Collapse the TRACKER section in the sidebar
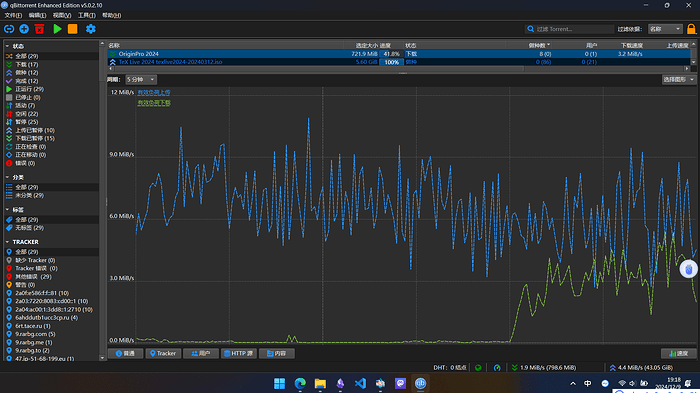 click(x=7, y=242)
